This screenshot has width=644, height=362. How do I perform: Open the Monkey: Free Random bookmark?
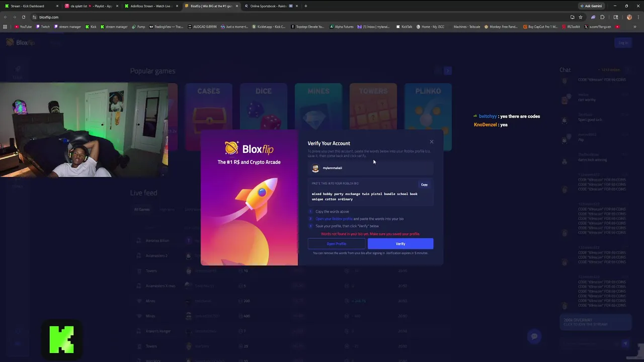coord(501,27)
